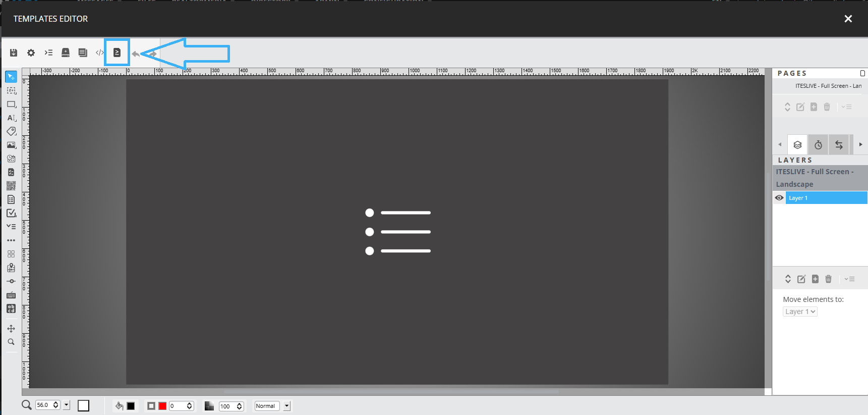Viewport: 868px width, 415px height.
Task: Select the Rectangle shape tool
Action: click(x=11, y=104)
